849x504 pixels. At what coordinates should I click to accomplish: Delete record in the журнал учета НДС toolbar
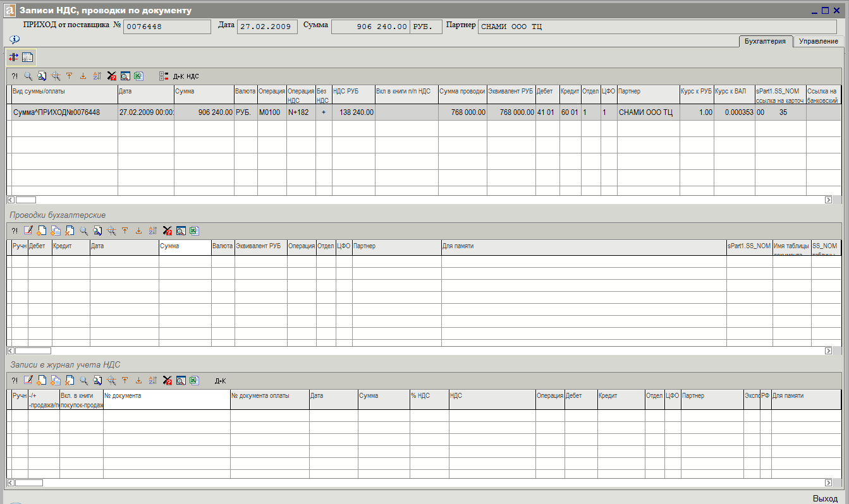click(70, 380)
